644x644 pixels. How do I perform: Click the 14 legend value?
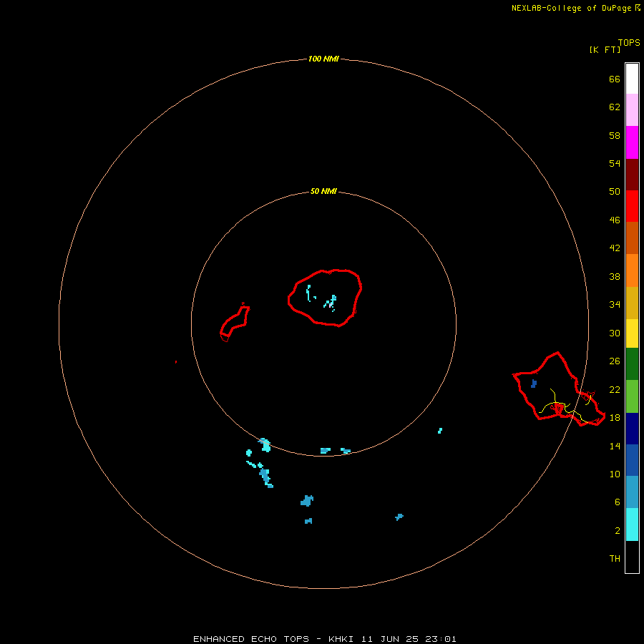[x=615, y=446]
